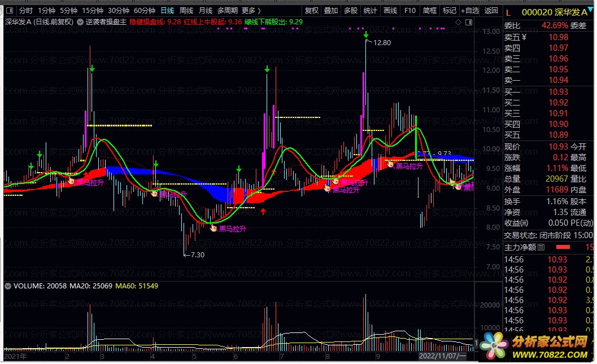The width and height of the screenshot is (597, 364).
Task: Click the 主力净额 detail icon
Action: (x=541, y=247)
